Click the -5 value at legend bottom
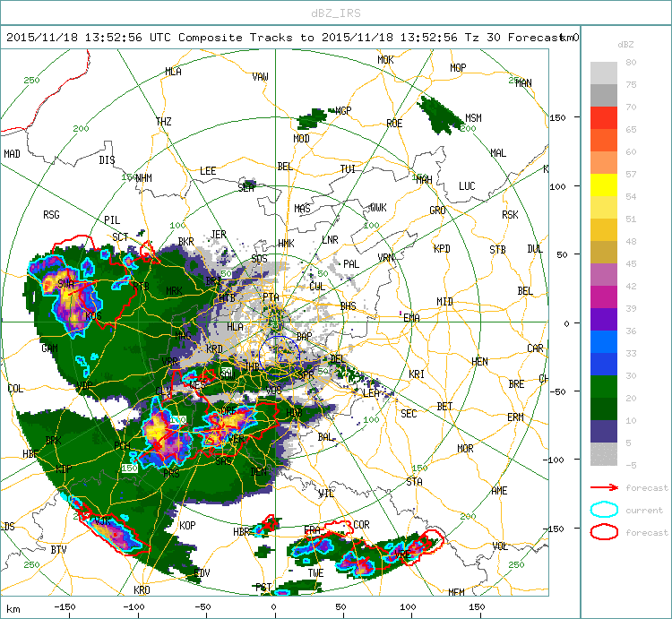Viewport: 672px width, 619px height. pyautogui.click(x=631, y=465)
